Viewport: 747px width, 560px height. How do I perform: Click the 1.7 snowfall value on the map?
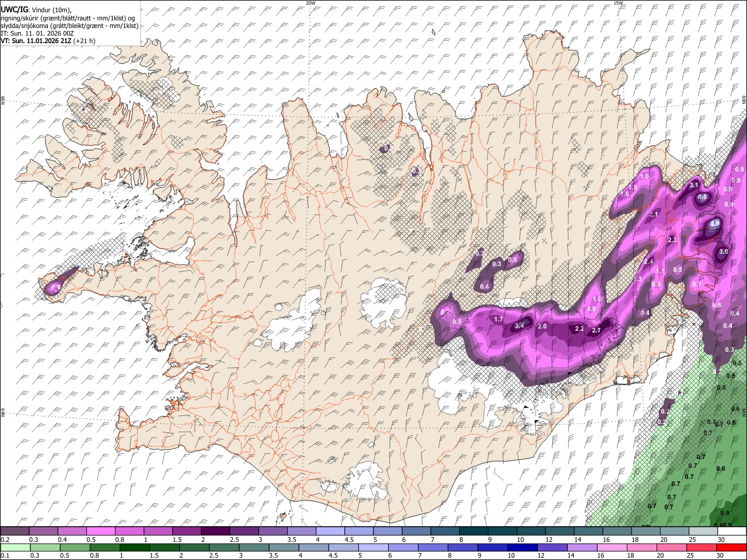498,319
